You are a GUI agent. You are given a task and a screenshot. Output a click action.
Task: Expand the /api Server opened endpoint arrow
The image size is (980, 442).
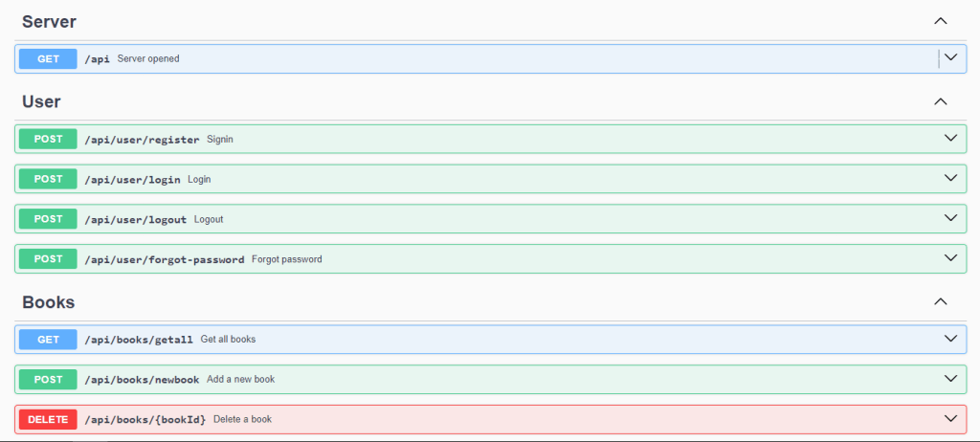pyautogui.click(x=950, y=58)
